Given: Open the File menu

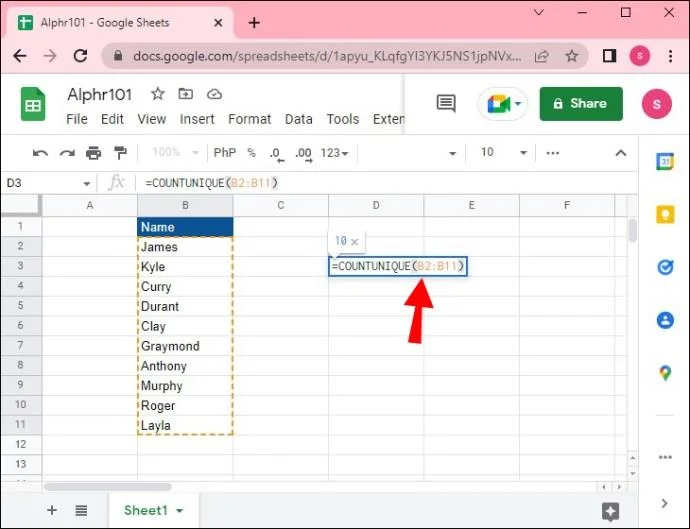Looking at the screenshot, I should 77,119.
